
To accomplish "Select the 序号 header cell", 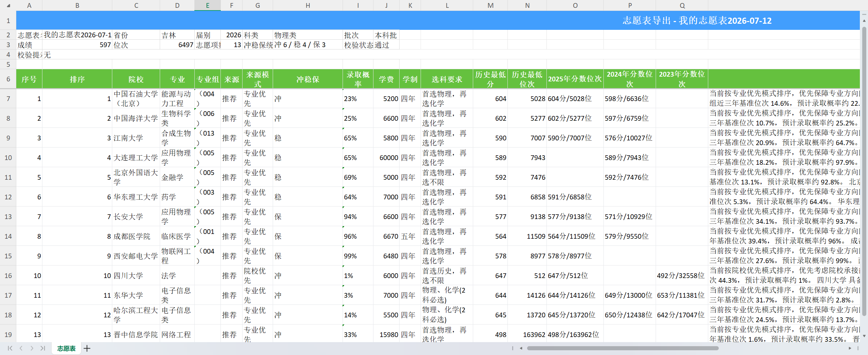I will pos(29,79).
